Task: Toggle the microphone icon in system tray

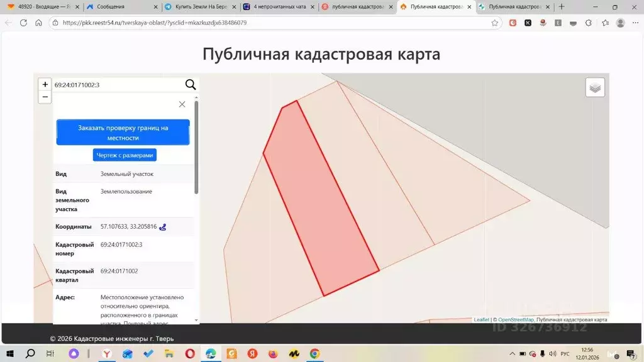Action: (x=542, y=354)
